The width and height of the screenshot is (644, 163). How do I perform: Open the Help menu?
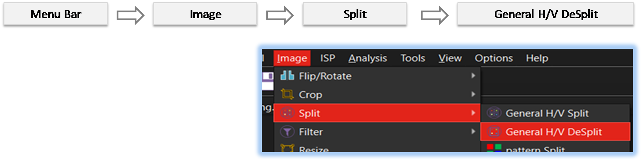point(537,58)
